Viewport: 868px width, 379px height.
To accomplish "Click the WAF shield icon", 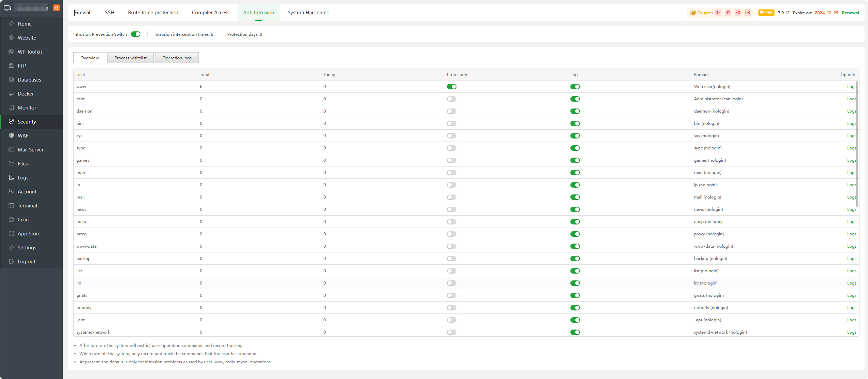I will [11, 135].
